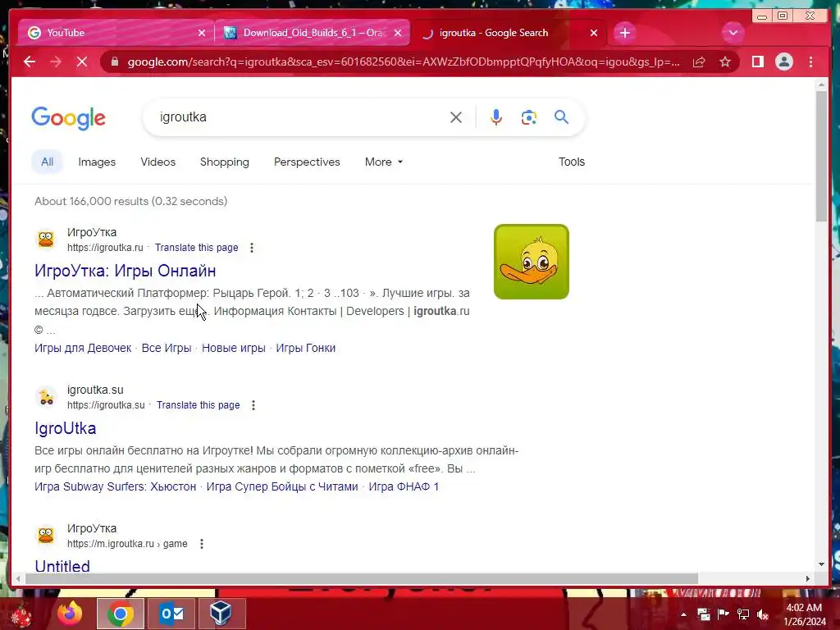Screen dimensions: 840x630
Task: Switch to Perspectives results
Action: [x=307, y=162]
